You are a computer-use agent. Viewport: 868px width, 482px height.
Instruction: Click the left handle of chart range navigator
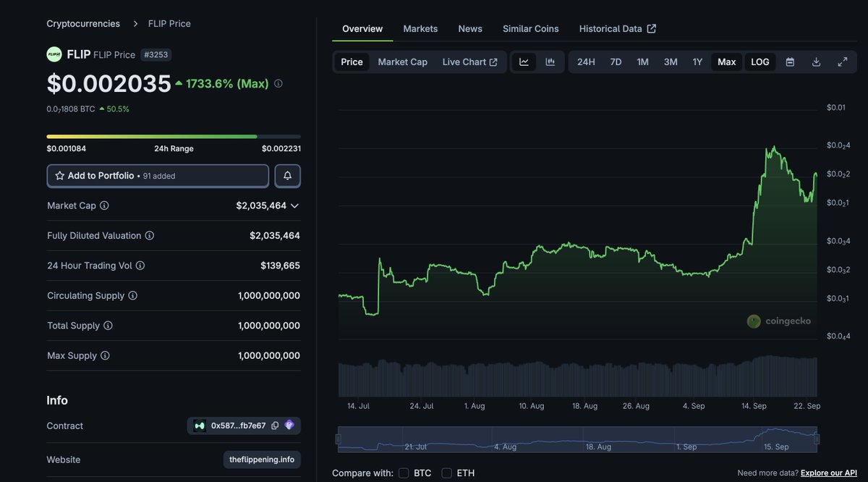[338, 439]
